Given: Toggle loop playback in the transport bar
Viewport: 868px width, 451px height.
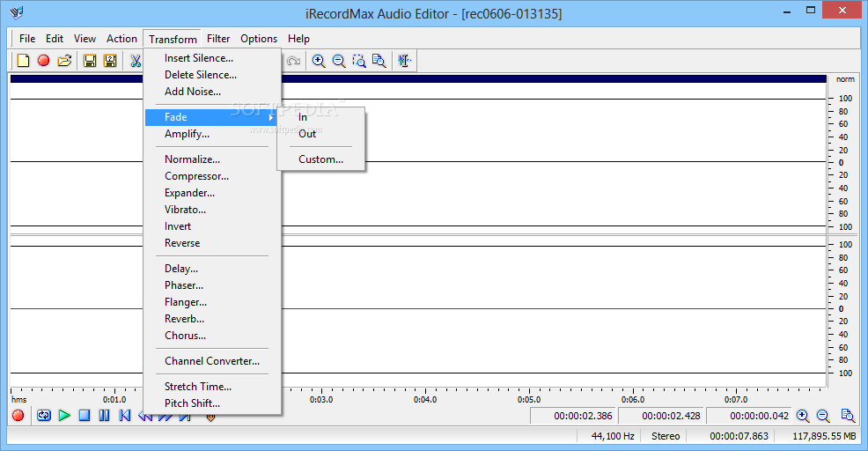Looking at the screenshot, I should [44, 415].
